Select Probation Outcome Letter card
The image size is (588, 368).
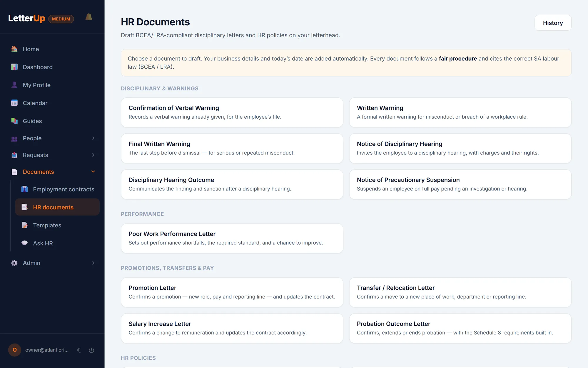(460, 328)
